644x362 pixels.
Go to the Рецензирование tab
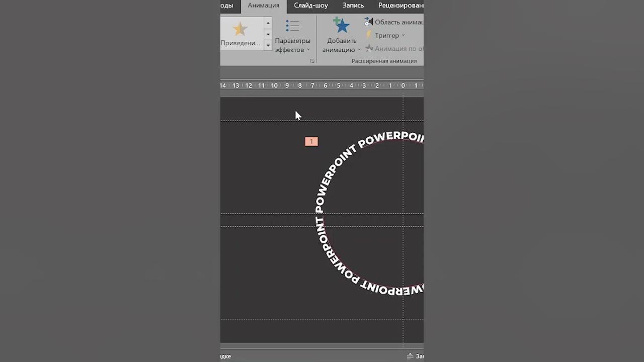pos(401,6)
